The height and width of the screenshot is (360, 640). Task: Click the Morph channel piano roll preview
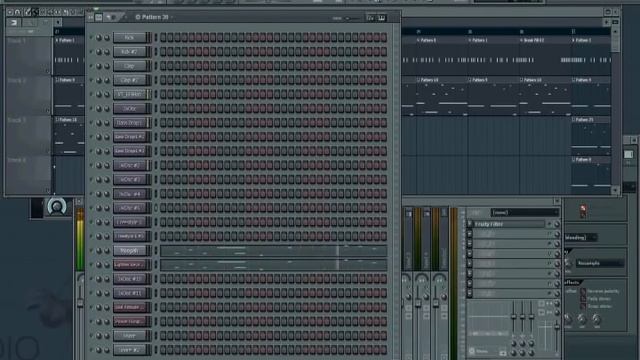point(273,251)
